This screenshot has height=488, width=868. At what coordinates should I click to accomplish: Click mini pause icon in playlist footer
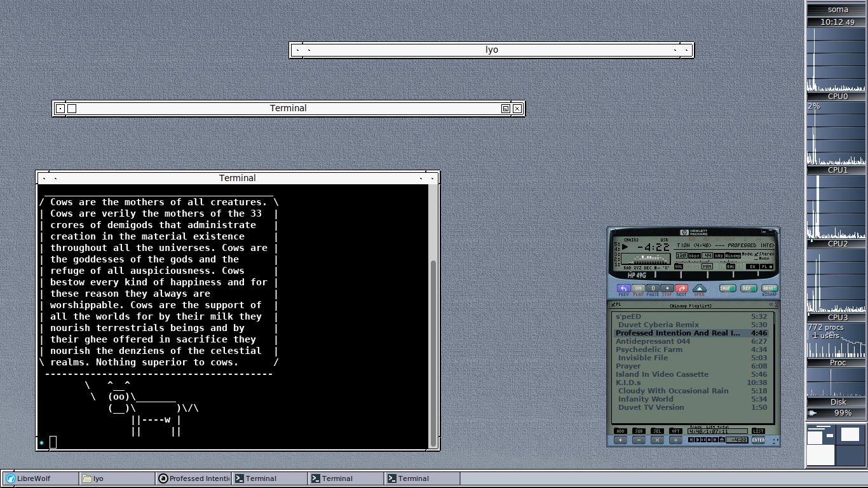click(x=703, y=440)
